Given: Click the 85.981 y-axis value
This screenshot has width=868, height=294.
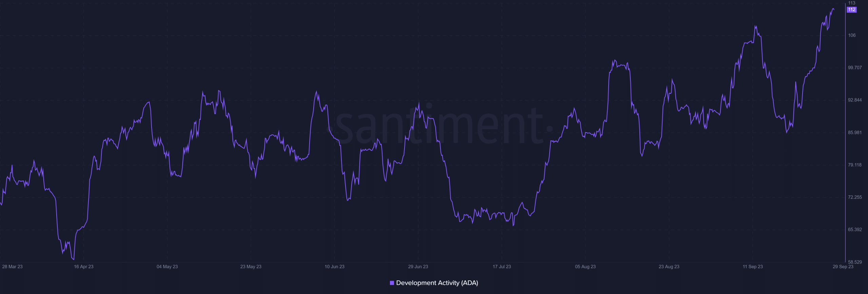Looking at the screenshot, I should click(x=855, y=133).
